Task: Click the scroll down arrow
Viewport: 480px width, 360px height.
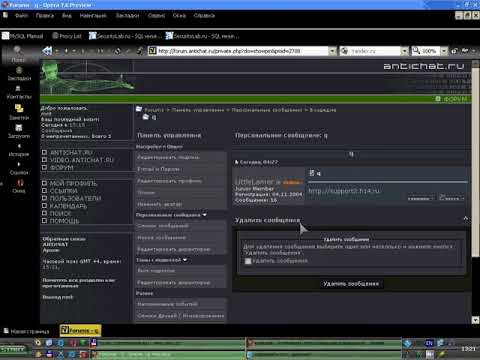Action: [x=476, y=320]
